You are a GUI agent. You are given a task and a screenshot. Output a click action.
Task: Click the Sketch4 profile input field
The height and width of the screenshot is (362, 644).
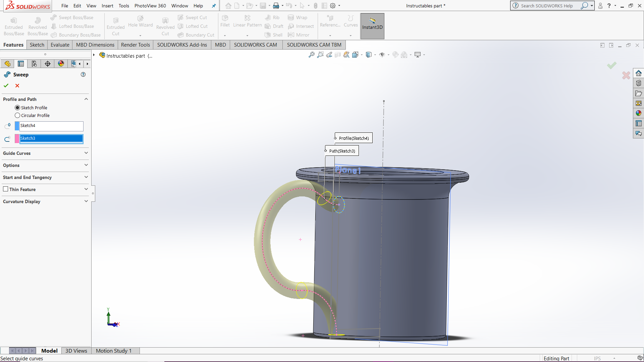[x=50, y=126]
